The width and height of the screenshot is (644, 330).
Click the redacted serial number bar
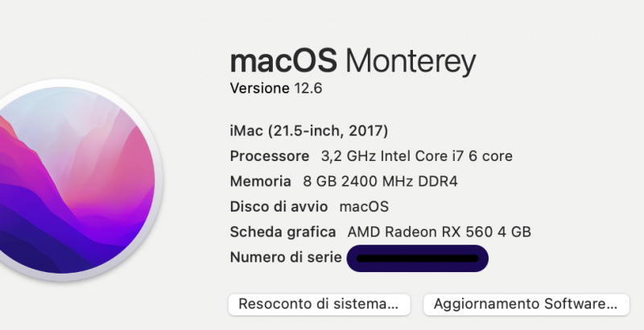(x=418, y=258)
